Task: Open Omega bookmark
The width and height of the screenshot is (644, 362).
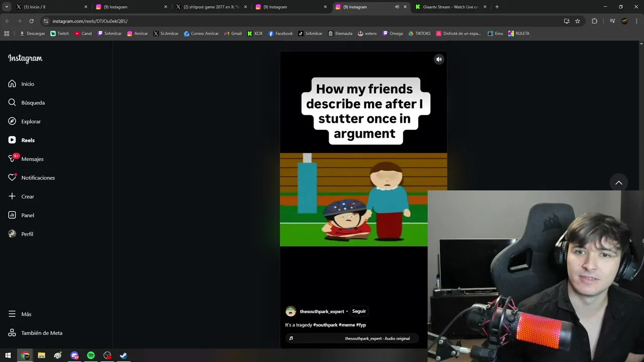Action: pyautogui.click(x=393, y=34)
